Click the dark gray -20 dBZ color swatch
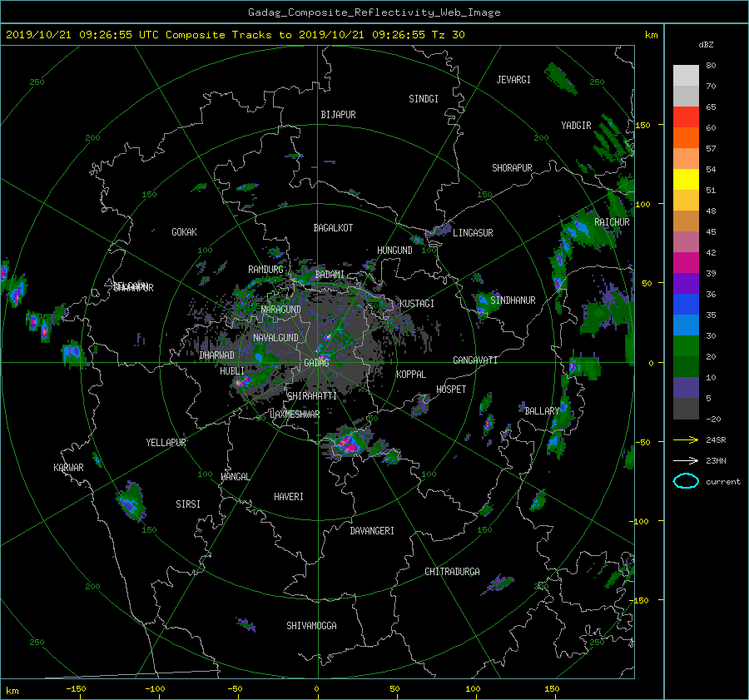The height and width of the screenshot is (700, 749). coord(686,409)
